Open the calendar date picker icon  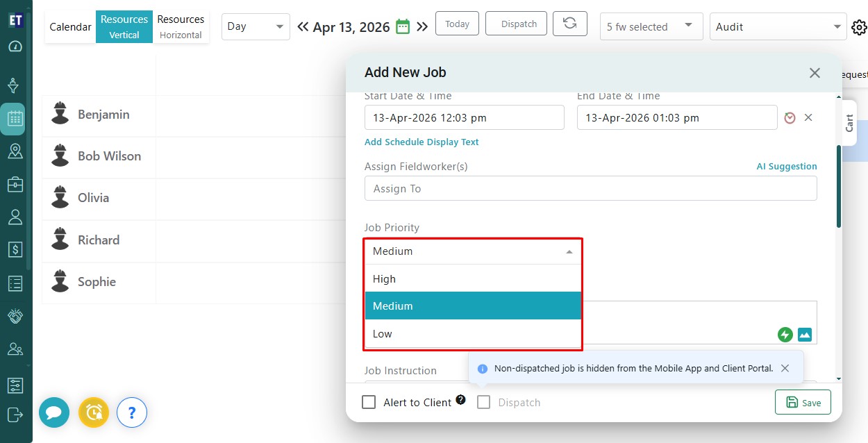403,27
